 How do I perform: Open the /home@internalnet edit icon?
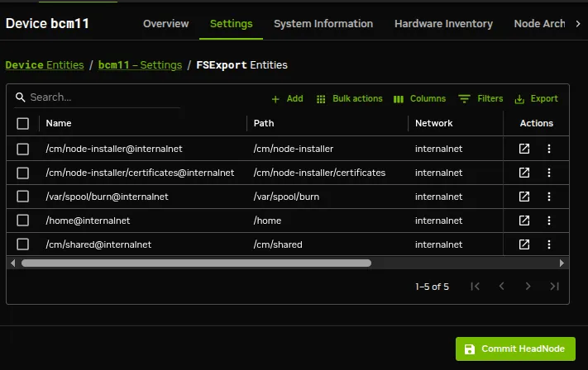[x=523, y=221]
